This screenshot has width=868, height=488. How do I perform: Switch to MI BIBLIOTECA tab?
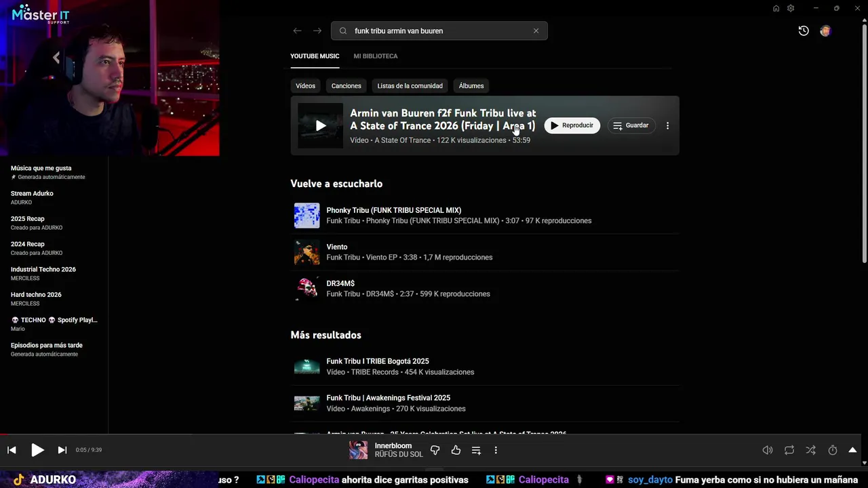pos(376,56)
